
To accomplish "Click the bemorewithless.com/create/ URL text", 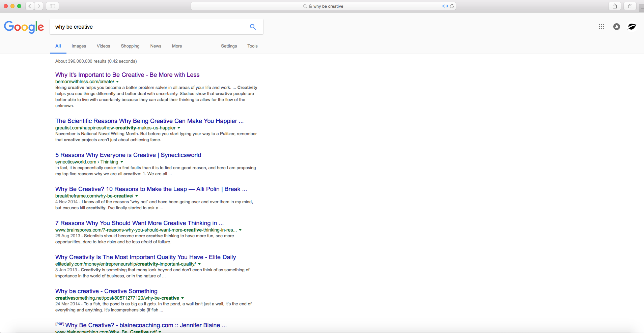I will pos(85,82).
